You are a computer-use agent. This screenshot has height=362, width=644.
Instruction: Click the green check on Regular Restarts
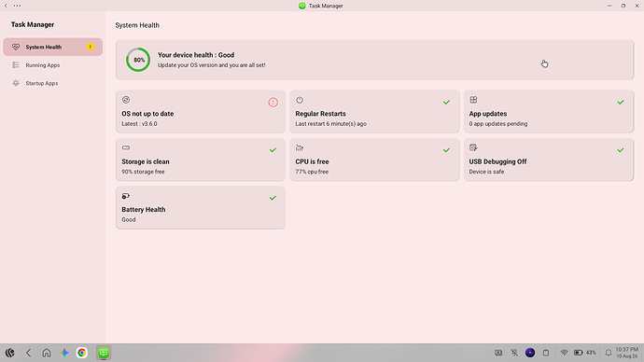(446, 103)
